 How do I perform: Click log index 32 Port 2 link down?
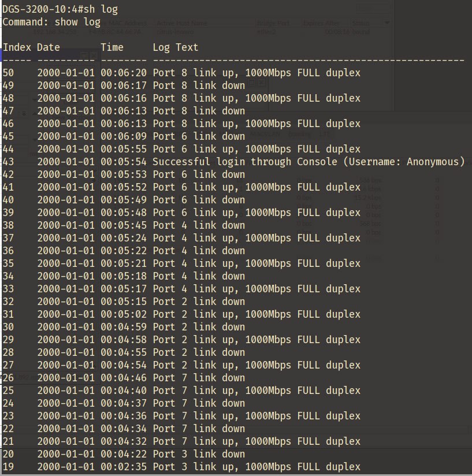[x=124, y=302]
